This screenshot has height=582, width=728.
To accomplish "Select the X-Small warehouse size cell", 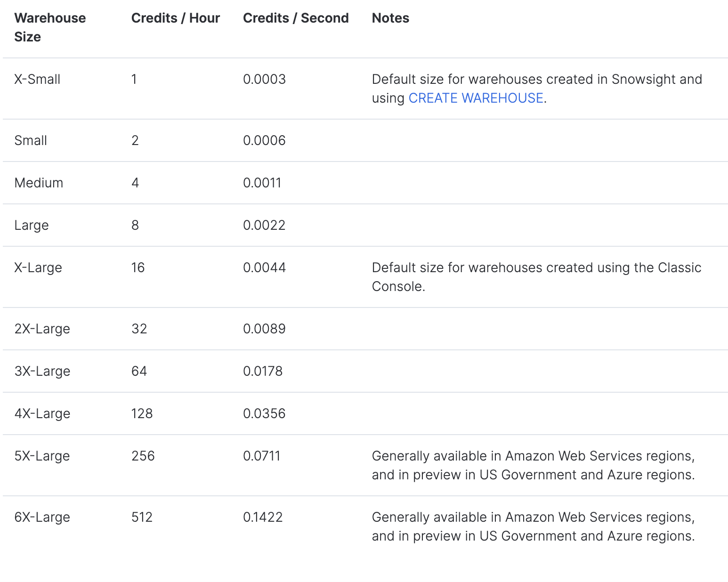I will (37, 79).
